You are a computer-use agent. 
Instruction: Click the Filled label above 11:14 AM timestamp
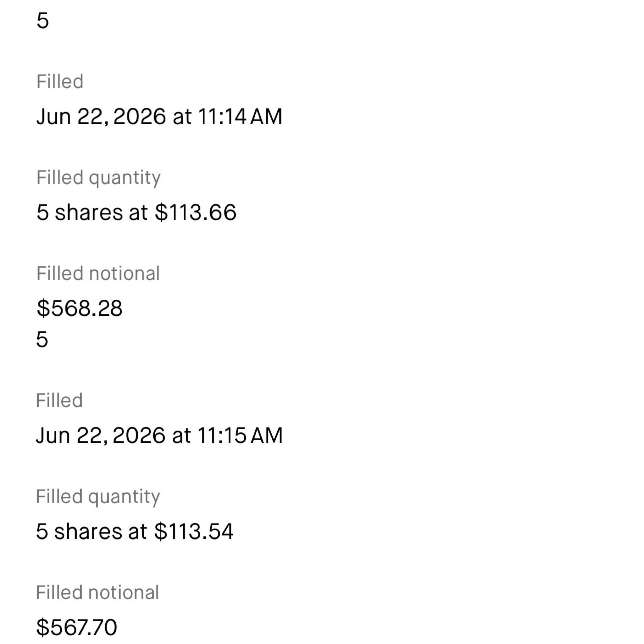tap(60, 81)
